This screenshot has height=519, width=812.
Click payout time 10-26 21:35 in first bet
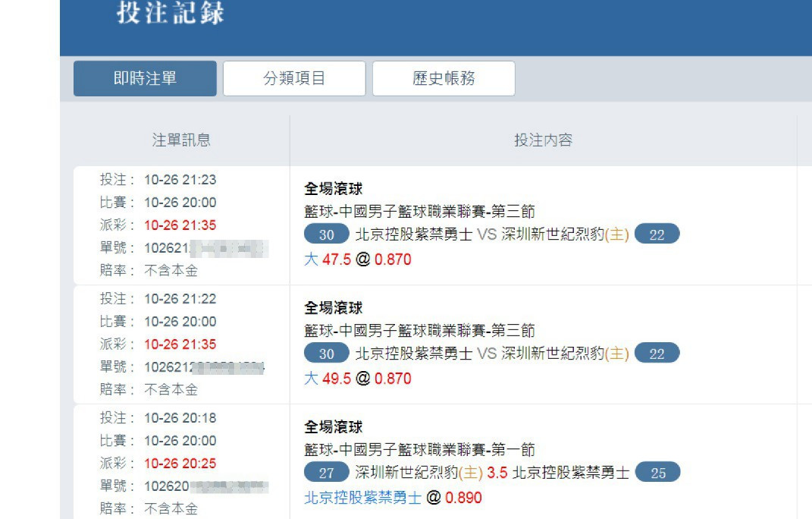click(x=180, y=225)
